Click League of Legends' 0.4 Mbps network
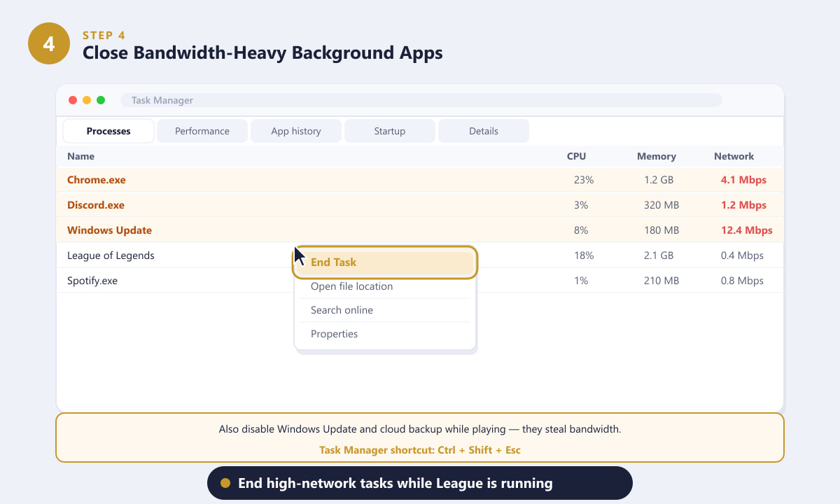Image resolution: width=840 pixels, height=504 pixels. tap(742, 255)
